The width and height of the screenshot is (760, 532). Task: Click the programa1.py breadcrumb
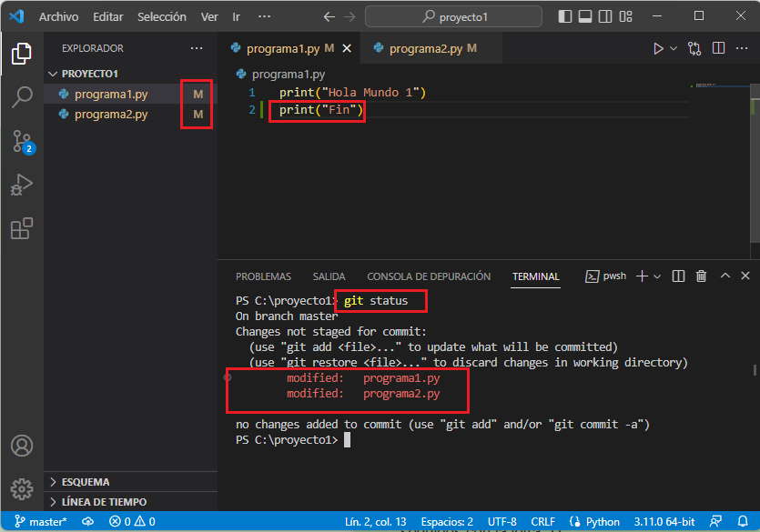[280, 74]
